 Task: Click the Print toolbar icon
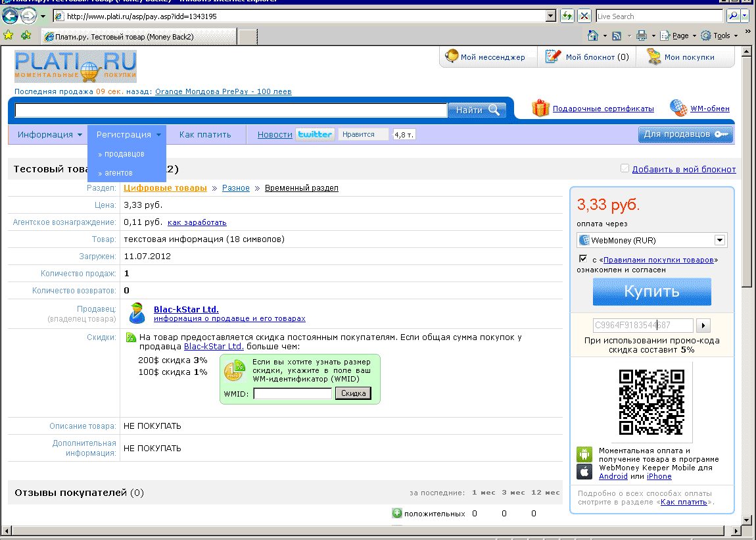(641, 36)
